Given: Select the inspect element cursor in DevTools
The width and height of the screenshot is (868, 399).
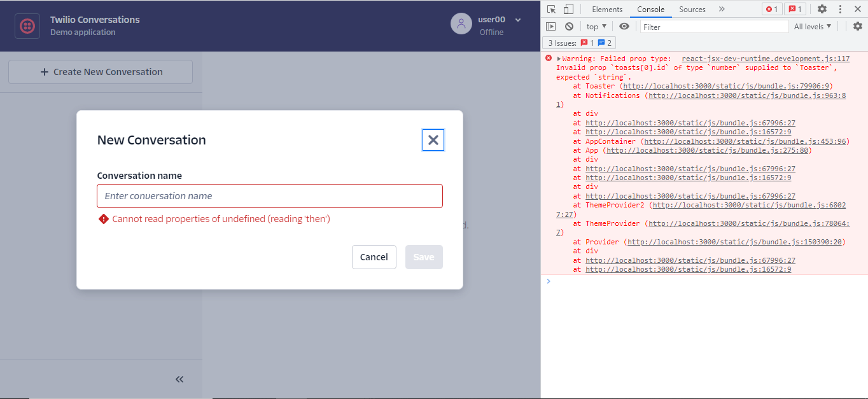Looking at the screenshot, I should (550, 9).
